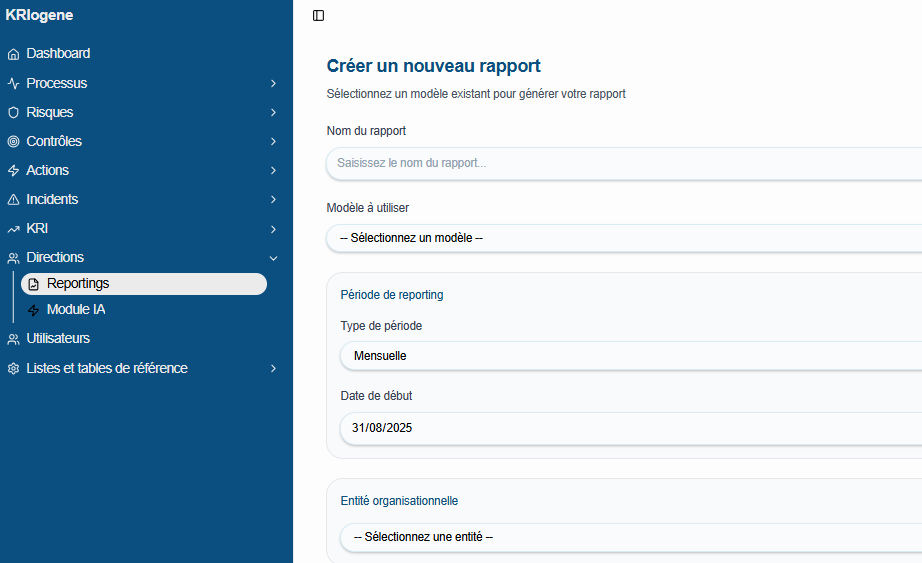Expand Listes et tables de référence chevron
The width and height of the screenshot is (922, 563).
click(x=273, y=368)
